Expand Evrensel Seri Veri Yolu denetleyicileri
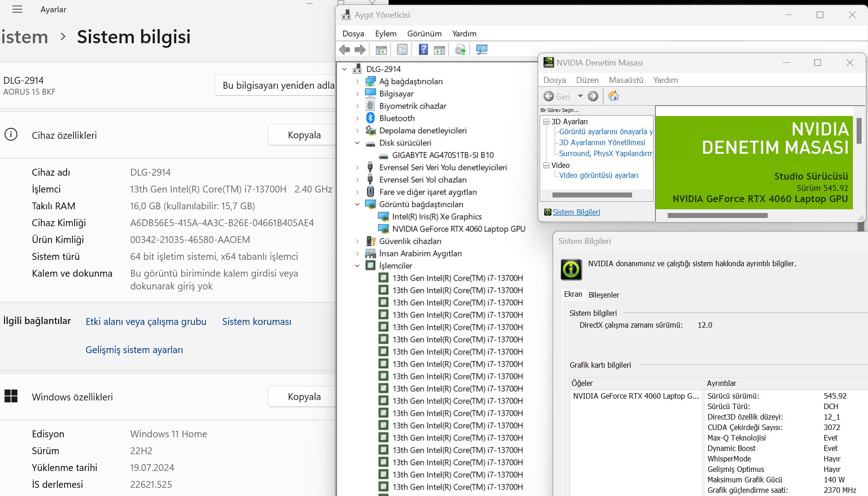Image resolution: width=868 pixels, height=496 pixels. [x=357, y=167]
